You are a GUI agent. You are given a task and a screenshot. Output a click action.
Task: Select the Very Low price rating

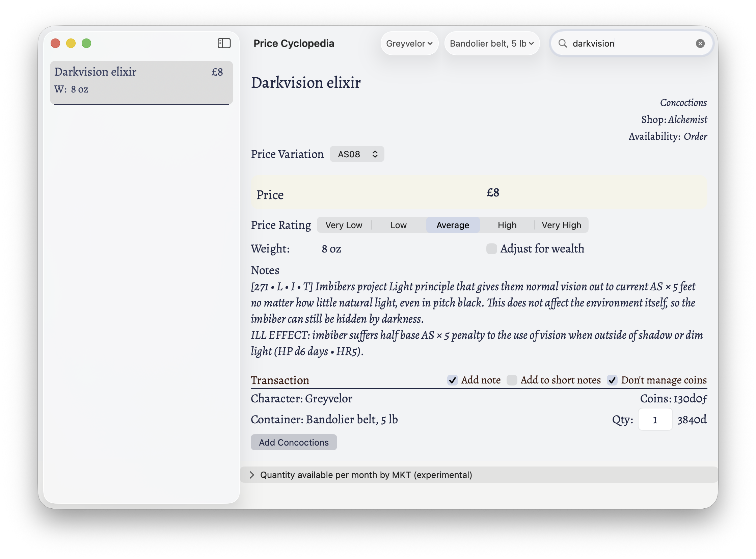(x=344, y=225)
